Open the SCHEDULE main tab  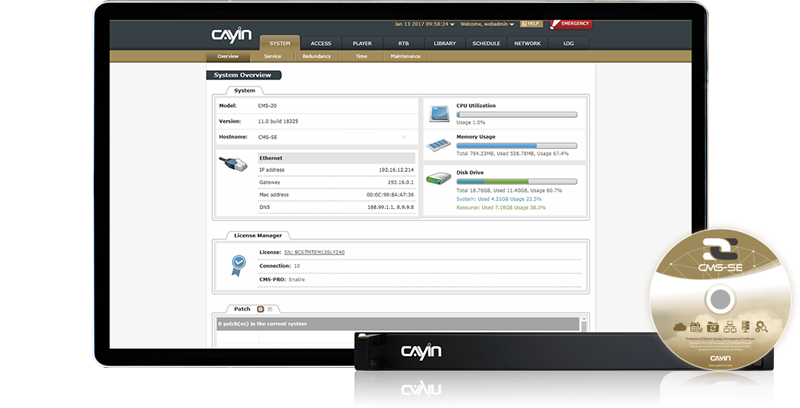click(486, 43)
